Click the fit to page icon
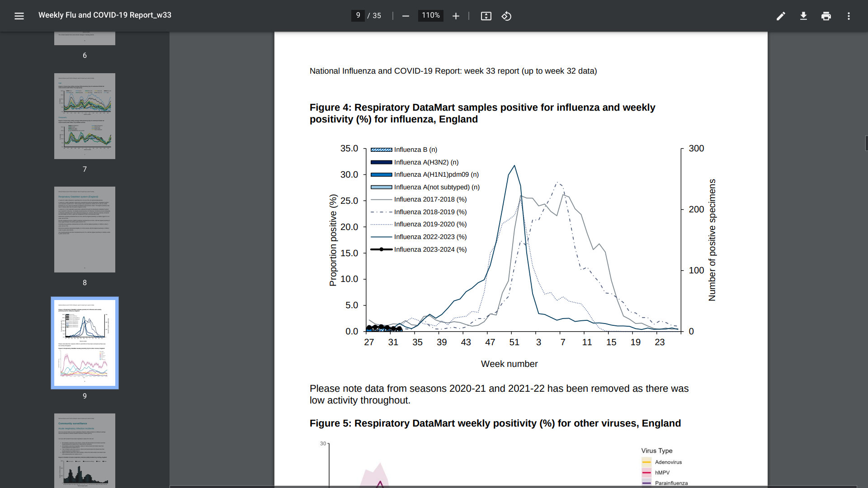Viewport: 868px width, 488px height. 486,16
